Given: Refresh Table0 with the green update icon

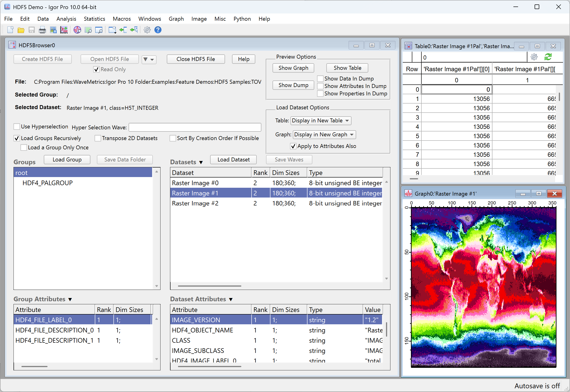Looking at the screenshot, I should 548,57.
